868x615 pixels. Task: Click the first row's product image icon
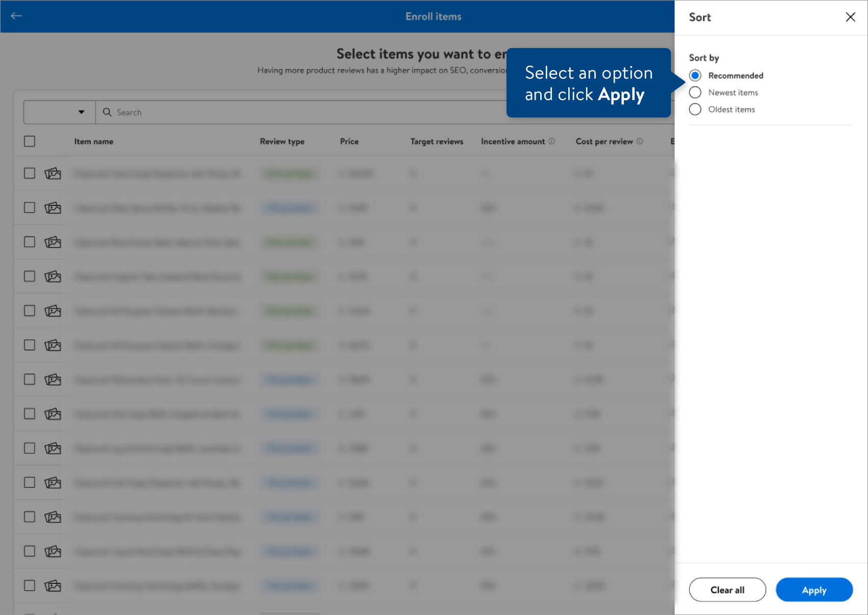(53, 174)
